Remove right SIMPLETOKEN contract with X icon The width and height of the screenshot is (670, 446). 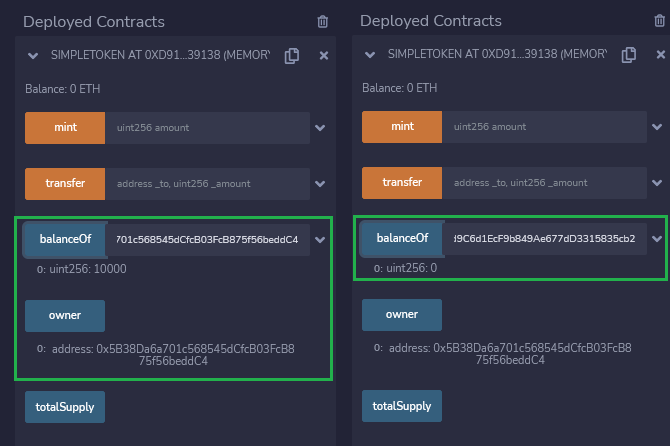pyautogui.click(x=661, y=54)
